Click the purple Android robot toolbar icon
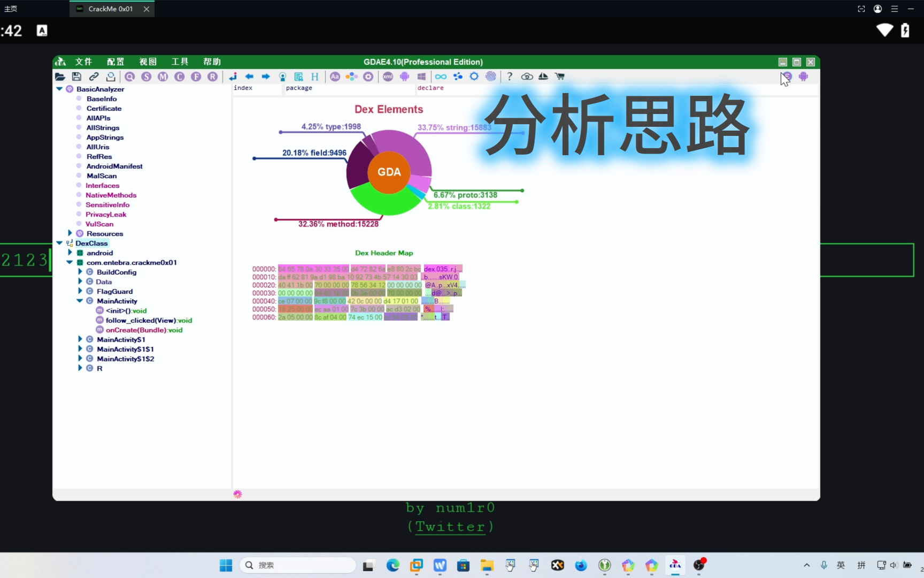The height and width of the screenshot is (578, 924). coord(404,77)
